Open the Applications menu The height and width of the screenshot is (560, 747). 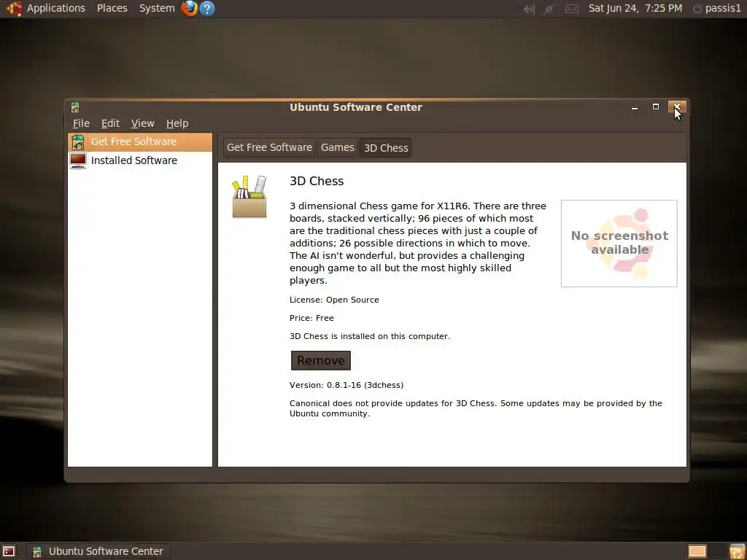tap(55, 8)
